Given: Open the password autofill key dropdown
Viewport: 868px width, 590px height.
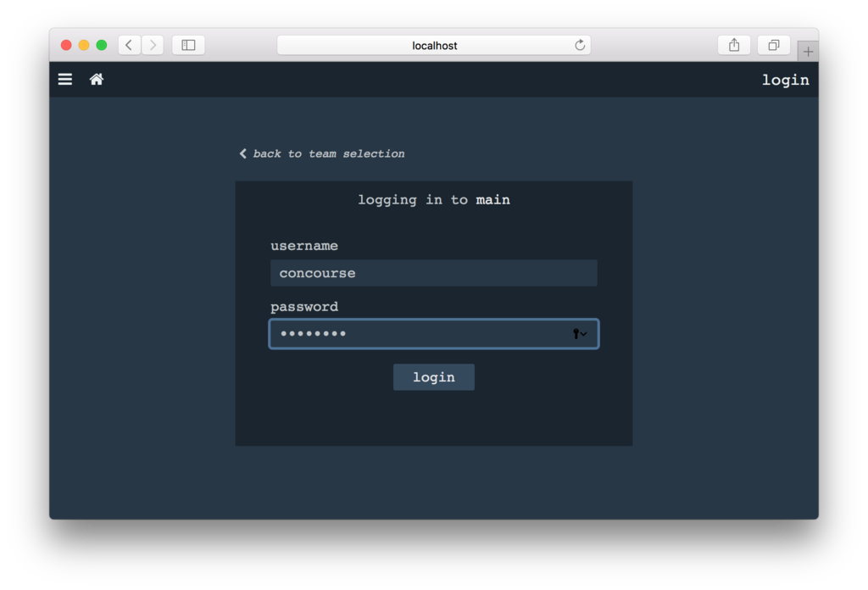Looking at the screenshot, I should [580, 334].
